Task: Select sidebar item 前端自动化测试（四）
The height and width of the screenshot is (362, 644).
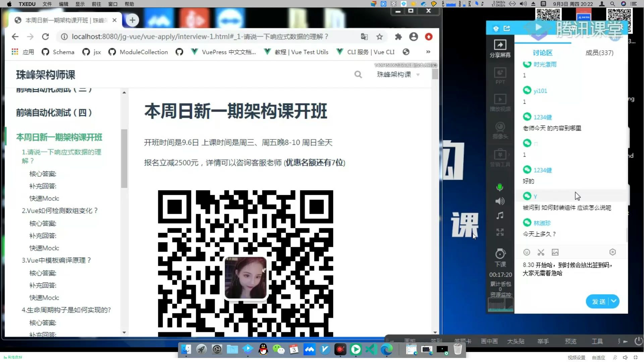Action: 54,113
